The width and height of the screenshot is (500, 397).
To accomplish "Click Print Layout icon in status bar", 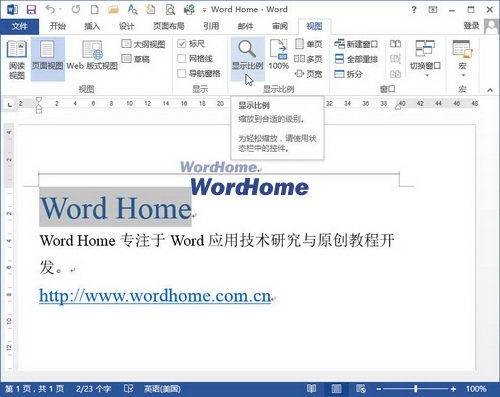I will coord(336,389).
